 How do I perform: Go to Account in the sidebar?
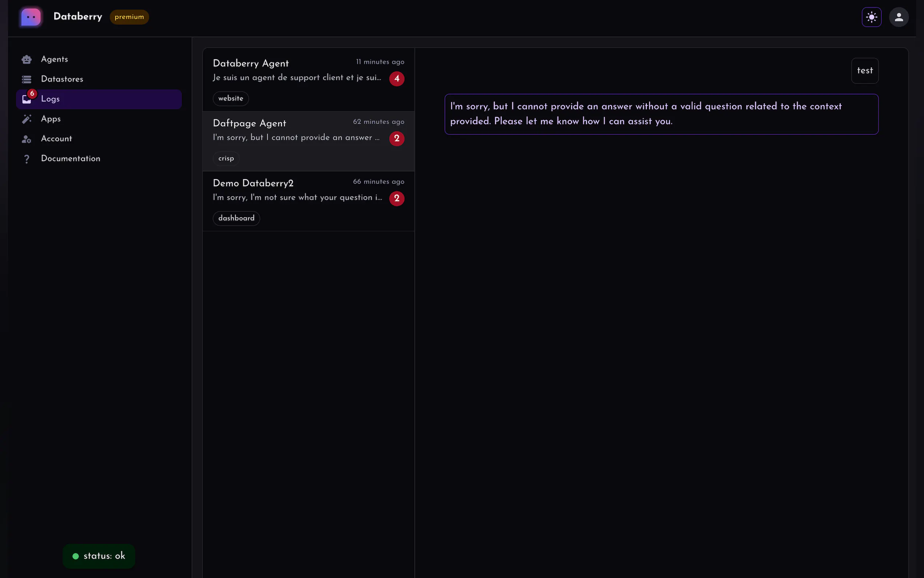(x=56, y=139)
